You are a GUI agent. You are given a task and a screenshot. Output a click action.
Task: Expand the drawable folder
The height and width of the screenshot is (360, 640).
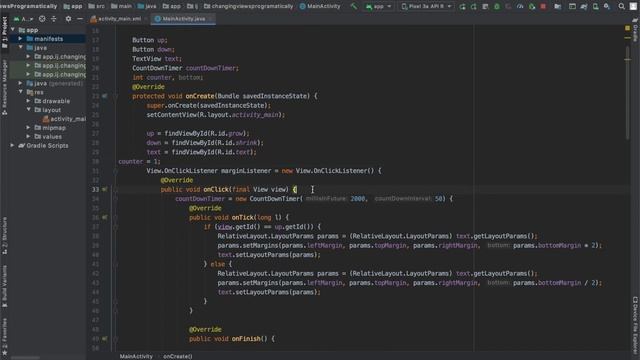coord(28,101)
